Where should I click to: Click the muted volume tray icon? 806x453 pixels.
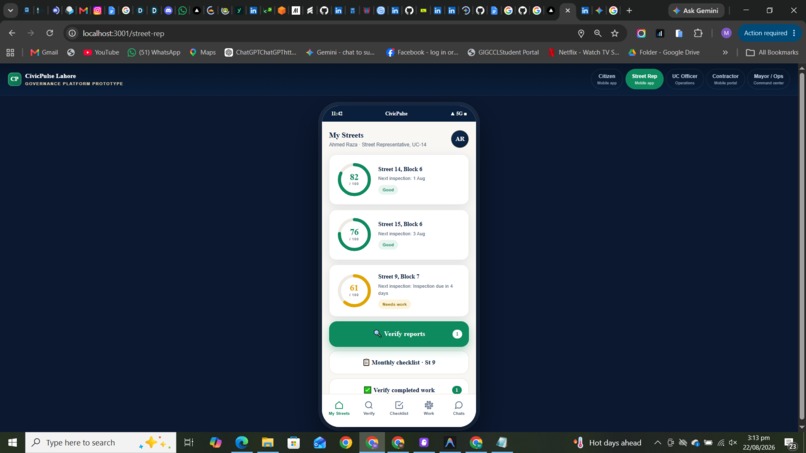[733, 443]
